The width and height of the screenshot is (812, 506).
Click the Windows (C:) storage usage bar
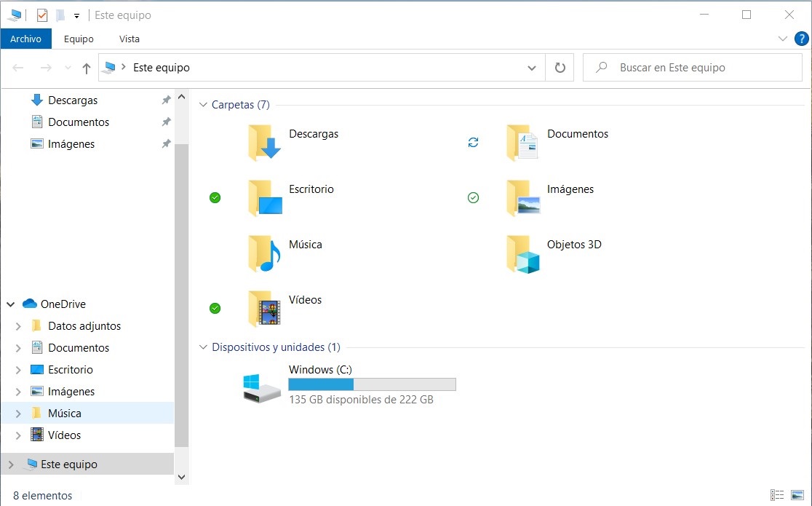click(x=372, y=384)
